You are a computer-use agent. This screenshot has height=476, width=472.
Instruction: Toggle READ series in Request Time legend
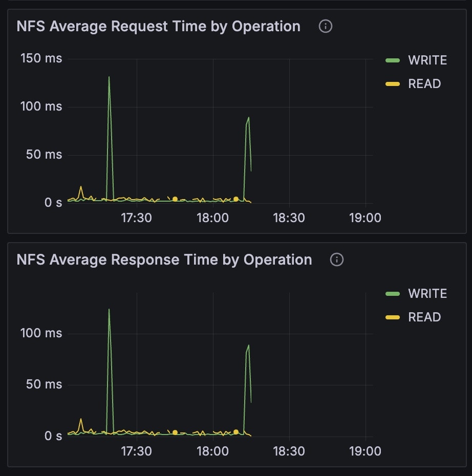tap(424, 84)
